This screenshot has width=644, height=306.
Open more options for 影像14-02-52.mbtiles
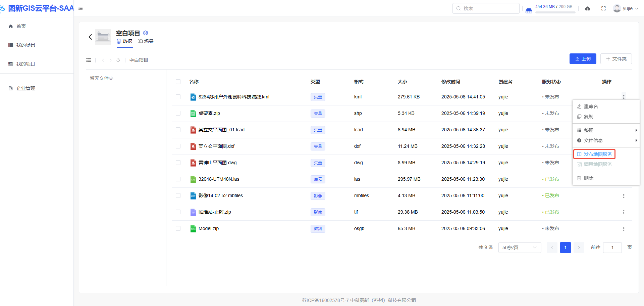[x=624, y=196]
